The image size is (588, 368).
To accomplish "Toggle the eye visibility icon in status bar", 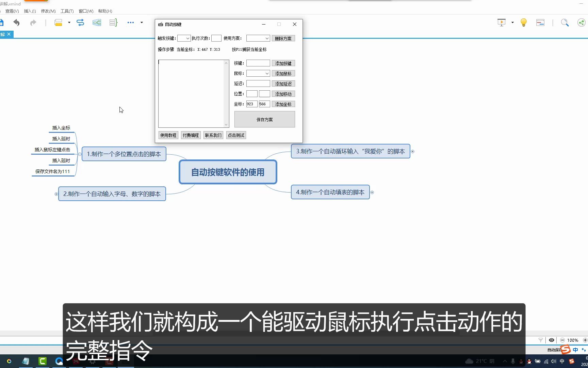I will coord(552,340).
